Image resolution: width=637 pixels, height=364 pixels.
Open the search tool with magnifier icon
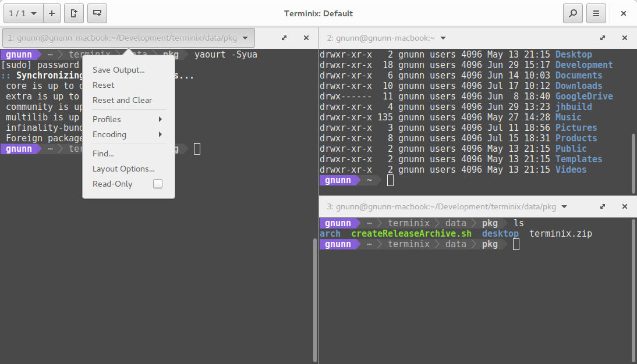click(572, 13)
